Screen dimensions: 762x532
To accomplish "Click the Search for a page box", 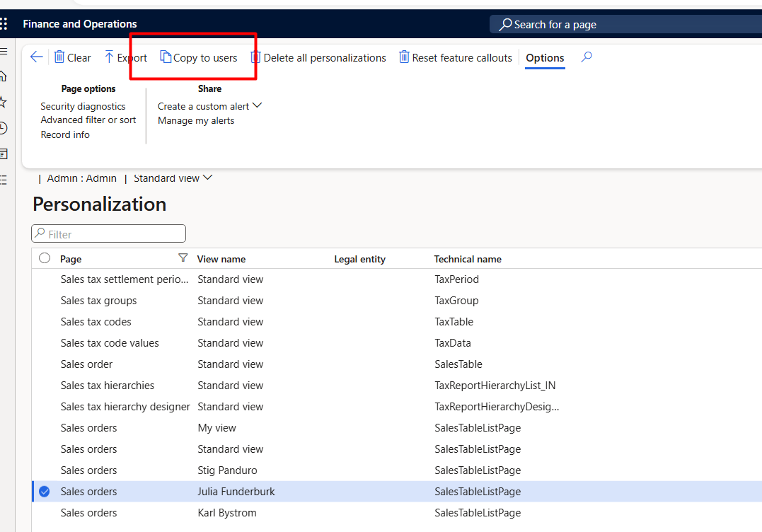I will click(x=625, y=24).
